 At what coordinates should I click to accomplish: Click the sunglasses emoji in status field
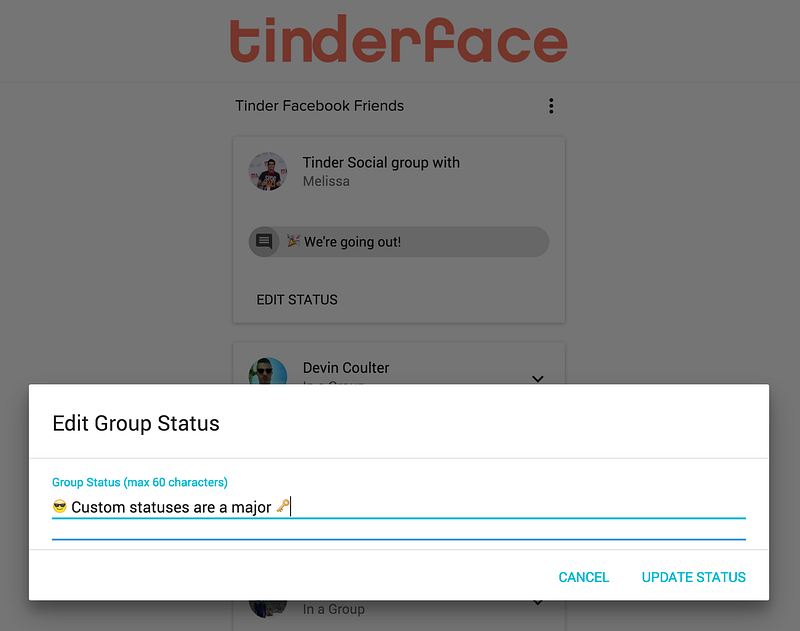point(60,507)
